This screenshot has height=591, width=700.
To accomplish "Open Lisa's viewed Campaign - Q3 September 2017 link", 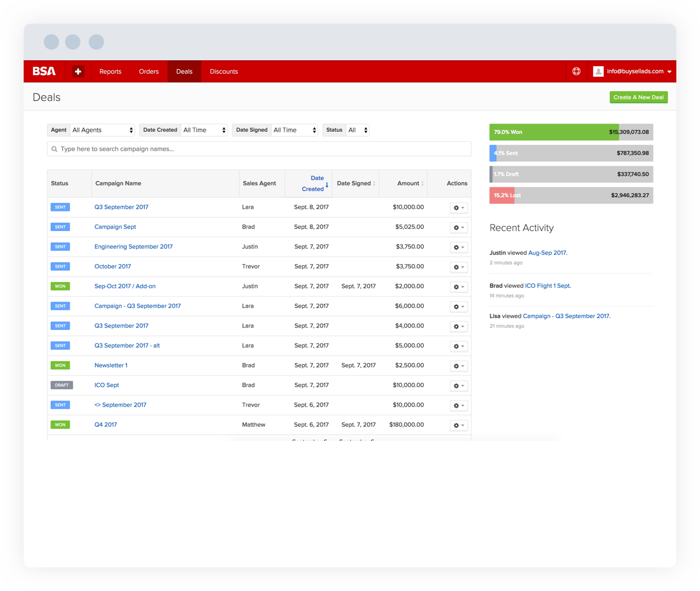I will click(566, 316).
